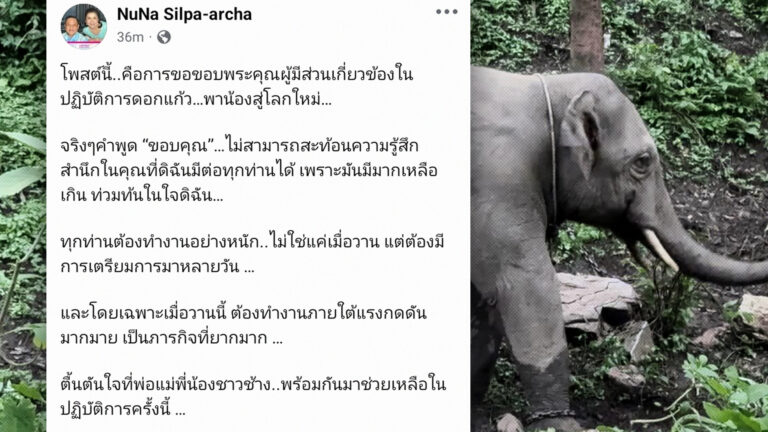Screen dimensions: 768x432
Task: Click the paragraph starting with ทุกท่านต้องทำงานอย่างหนัก
Action: point(252,254)
